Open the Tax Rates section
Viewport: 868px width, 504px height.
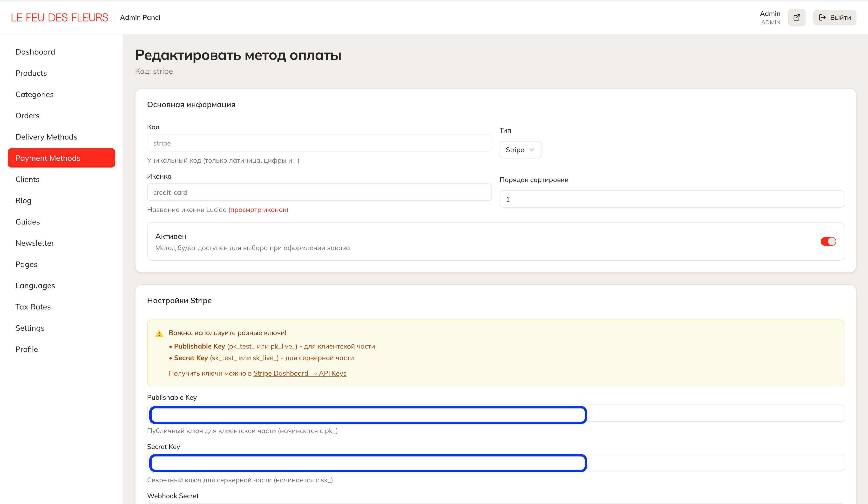pos(33,307)
